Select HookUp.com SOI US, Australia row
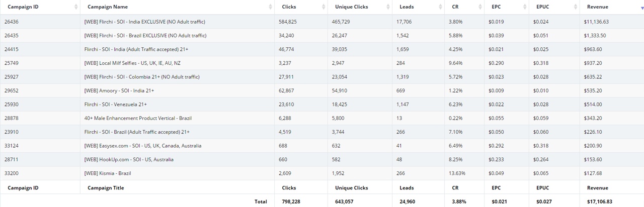This screenshot has width=644, height=207. pos(322,159)
